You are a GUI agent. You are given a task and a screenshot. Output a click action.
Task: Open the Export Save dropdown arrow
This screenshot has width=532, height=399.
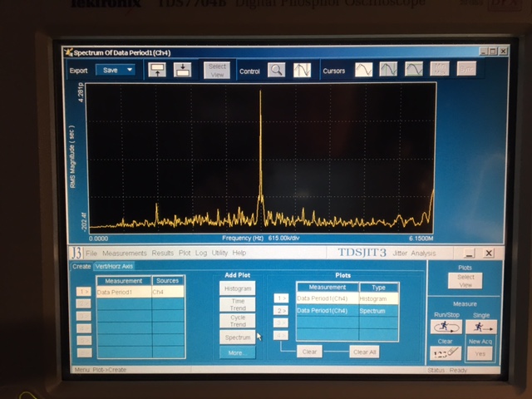tap(130, 70)
